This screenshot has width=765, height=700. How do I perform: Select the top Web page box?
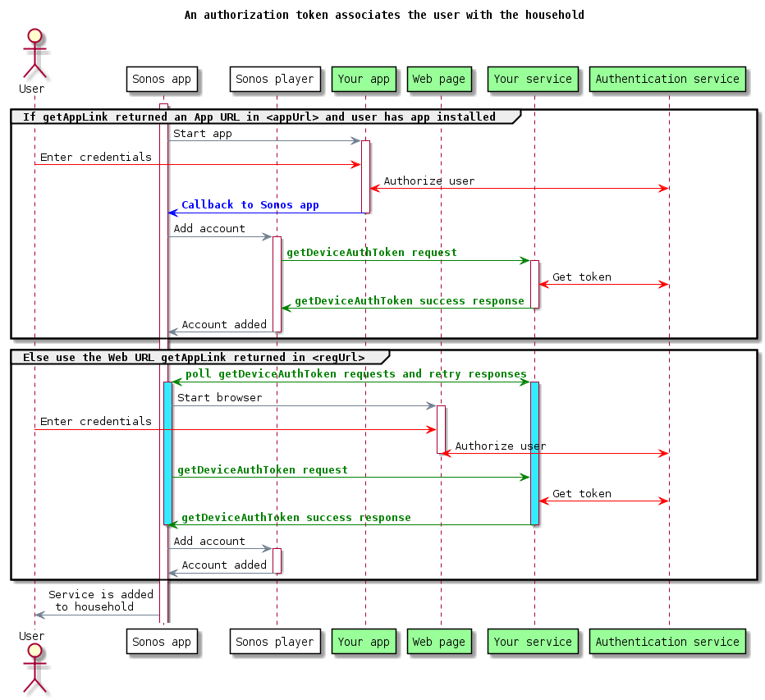pos(439,79)
